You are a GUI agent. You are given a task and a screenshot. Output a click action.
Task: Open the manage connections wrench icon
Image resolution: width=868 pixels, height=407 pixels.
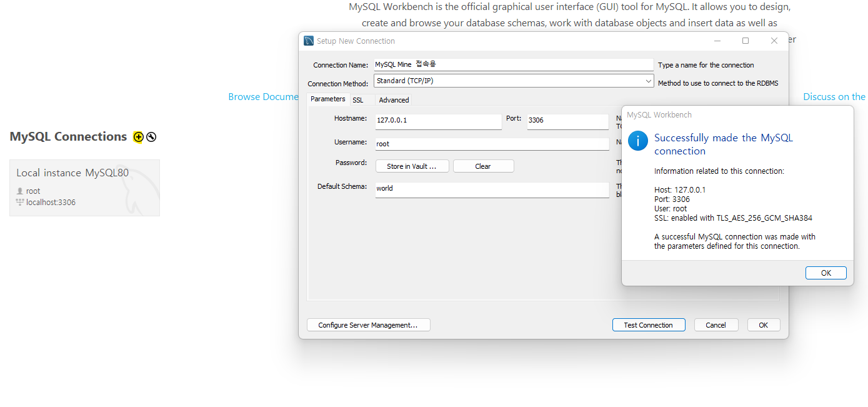click(x=151, y=137)
